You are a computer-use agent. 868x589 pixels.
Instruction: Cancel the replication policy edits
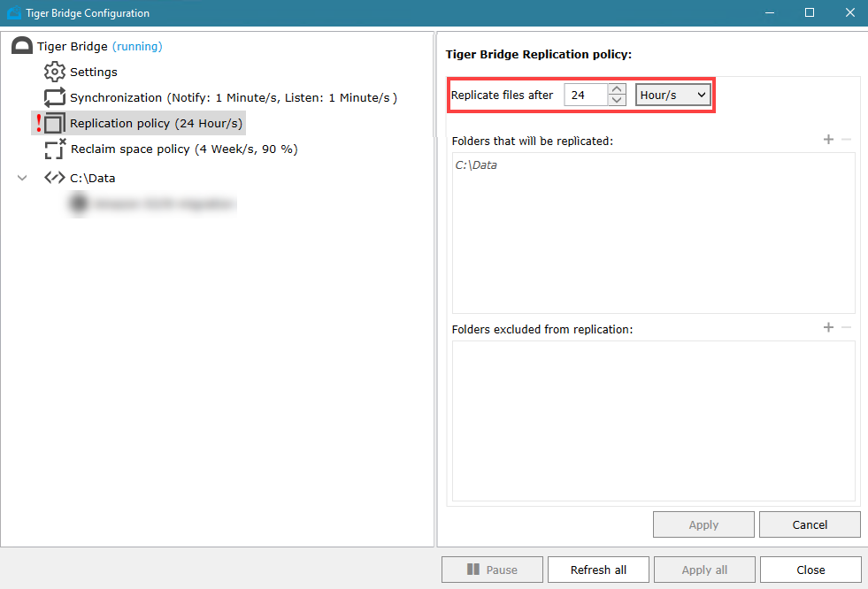(809, 524)
